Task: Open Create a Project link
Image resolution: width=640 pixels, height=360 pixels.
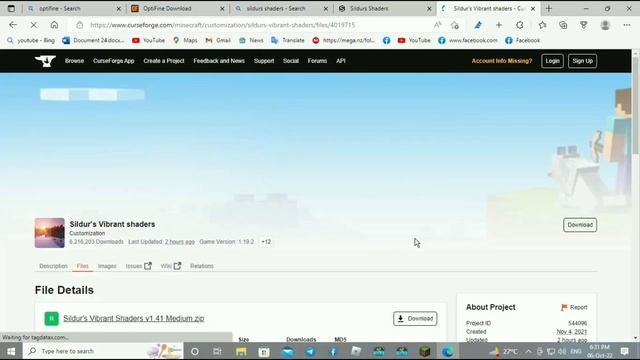Action: 164,61
